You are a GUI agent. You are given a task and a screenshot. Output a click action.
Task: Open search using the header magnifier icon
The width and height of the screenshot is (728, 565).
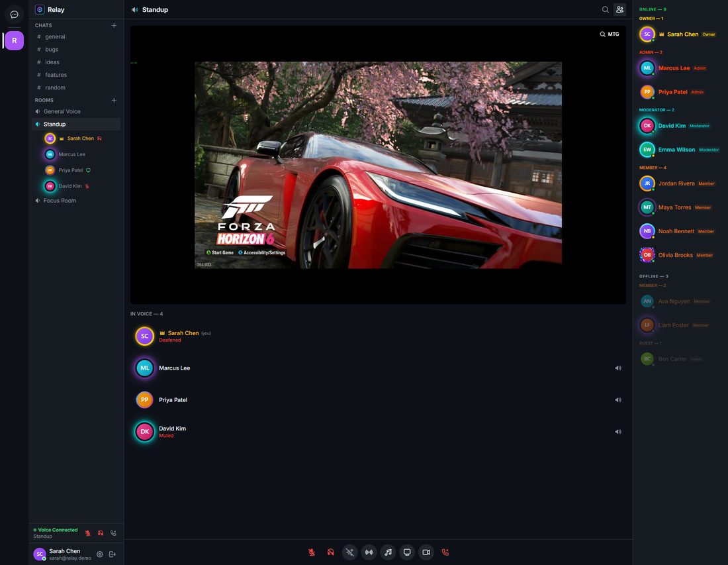606,9
